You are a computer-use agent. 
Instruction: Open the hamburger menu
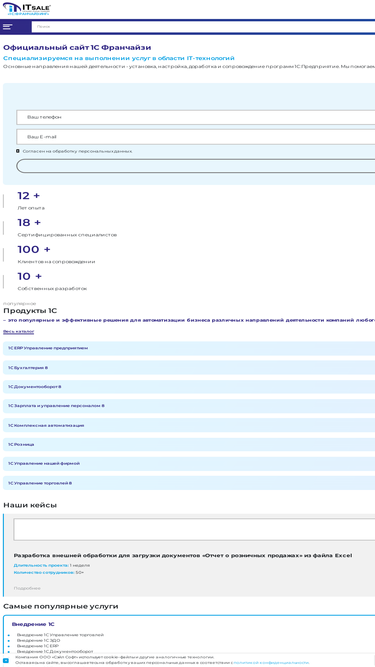pyautogui.click(x=8, y=26)
